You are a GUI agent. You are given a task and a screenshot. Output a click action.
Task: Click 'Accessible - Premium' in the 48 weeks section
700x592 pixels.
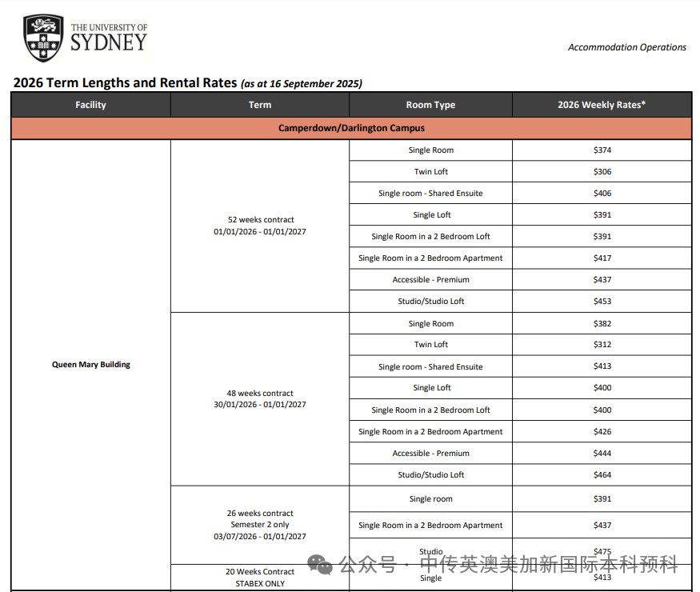tap(431, 453)
